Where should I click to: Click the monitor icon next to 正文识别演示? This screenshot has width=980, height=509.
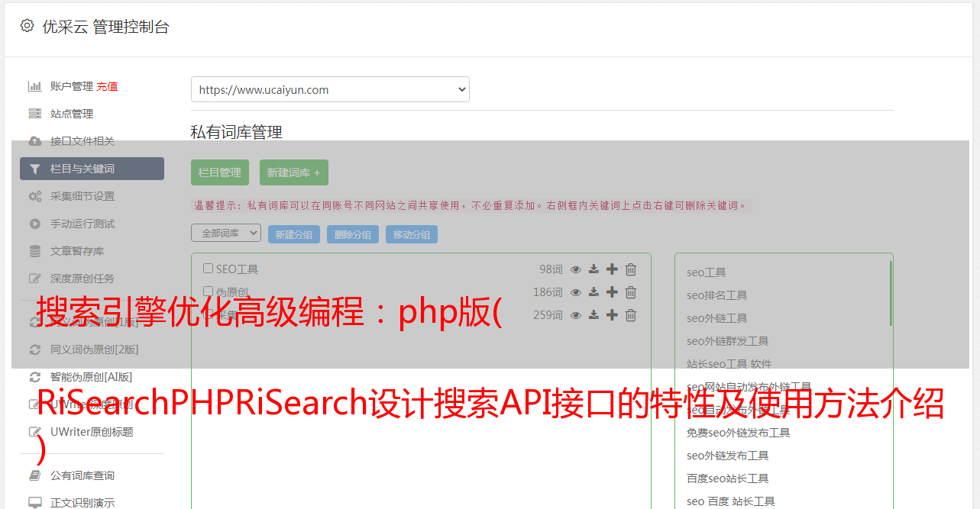coord(35,503)
